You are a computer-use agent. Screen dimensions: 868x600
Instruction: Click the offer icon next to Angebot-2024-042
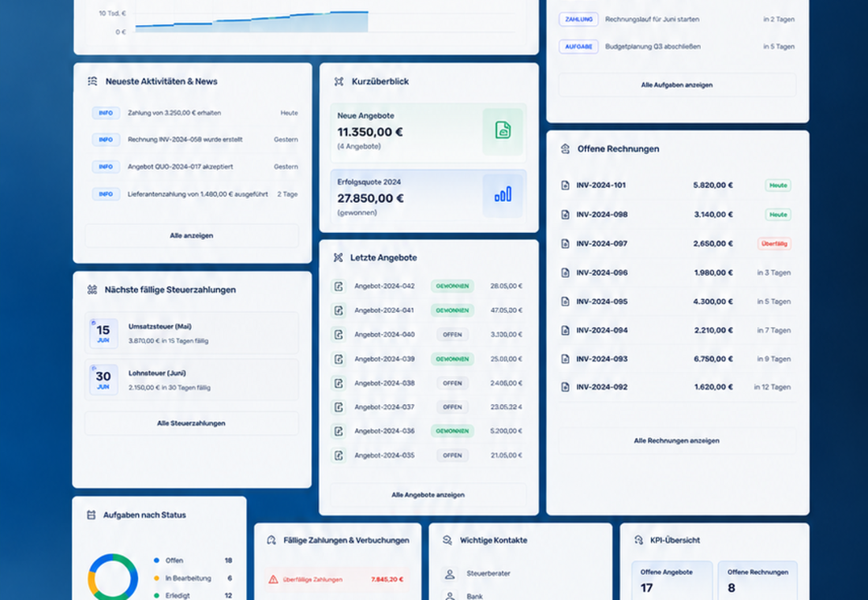pos(339,286)
